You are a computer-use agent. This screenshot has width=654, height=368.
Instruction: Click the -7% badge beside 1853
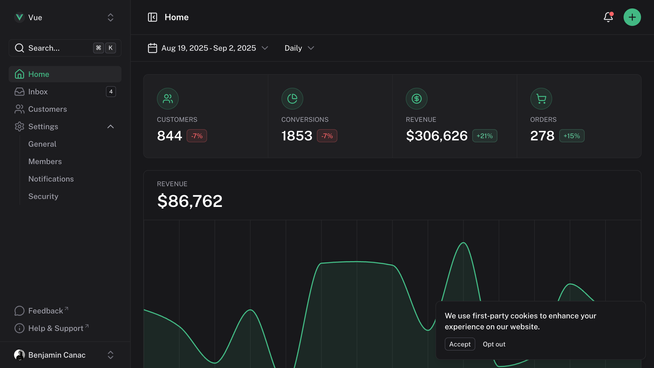(327, 136)
